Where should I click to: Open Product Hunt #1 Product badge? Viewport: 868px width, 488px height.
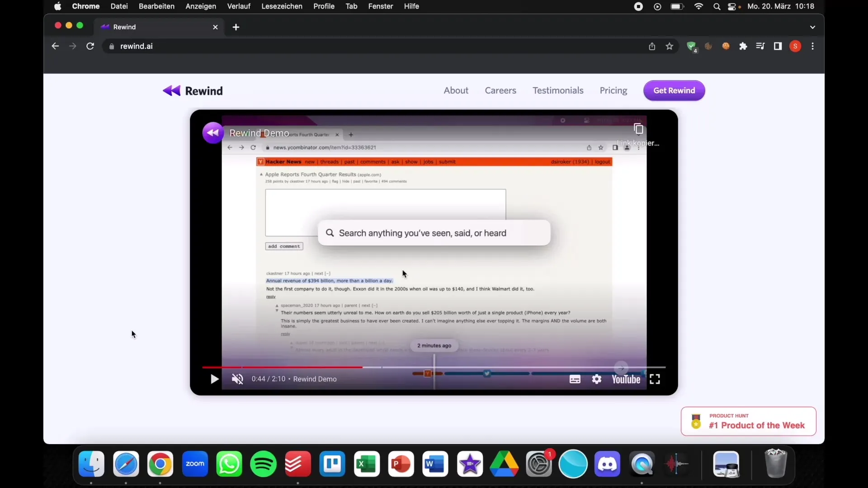coord(748,421)
